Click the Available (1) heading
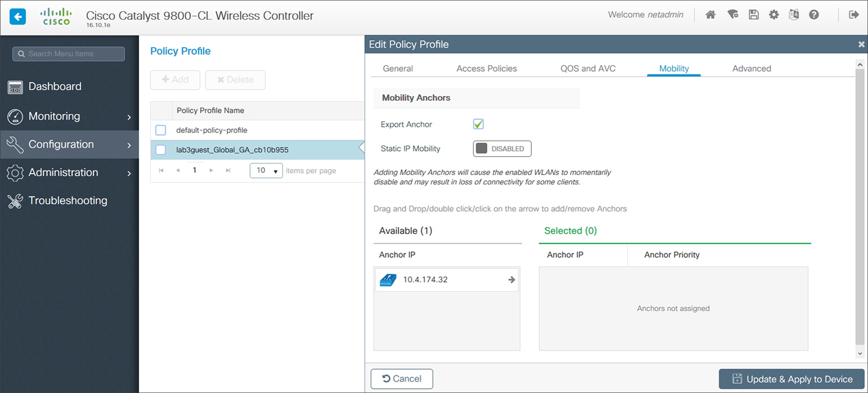The width and height of the screenshot is (868, 393). coord(406,231)
